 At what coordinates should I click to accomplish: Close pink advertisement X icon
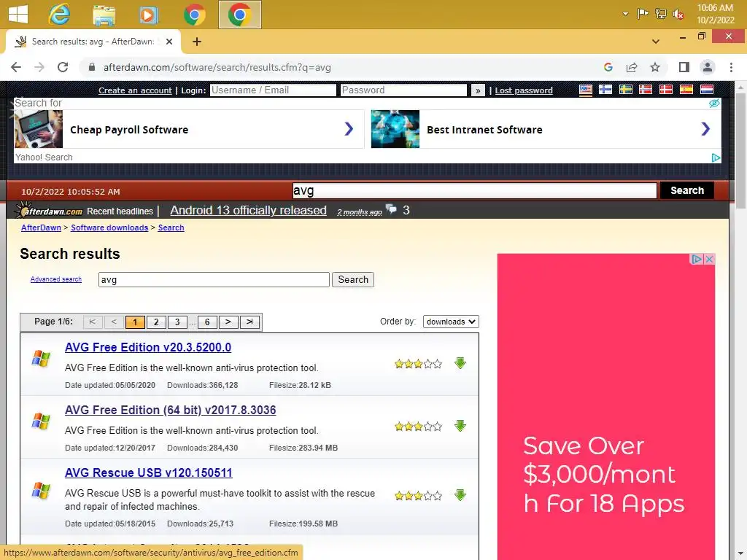point(709,259)
